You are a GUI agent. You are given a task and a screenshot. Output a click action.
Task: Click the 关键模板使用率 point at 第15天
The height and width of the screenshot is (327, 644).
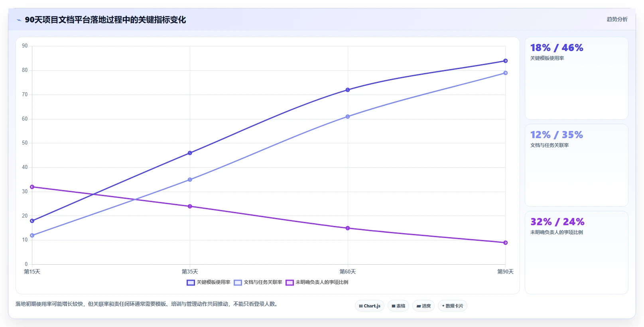[32, 221]
